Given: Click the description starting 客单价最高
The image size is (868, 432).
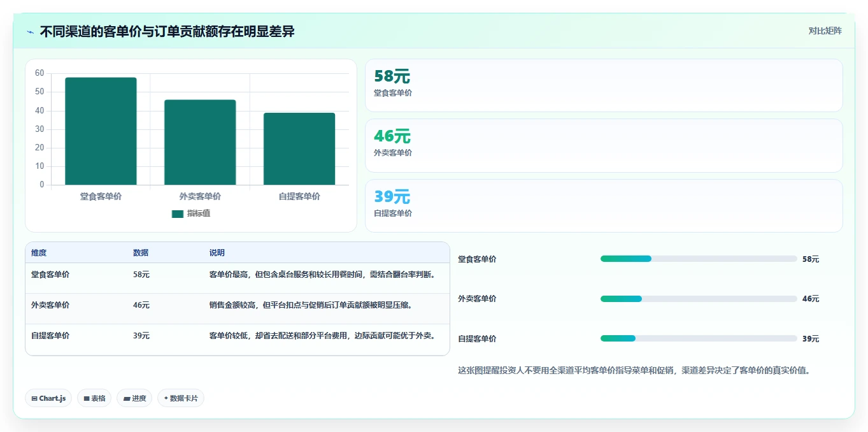Looking at the screenshot, I should pos(324,275).
